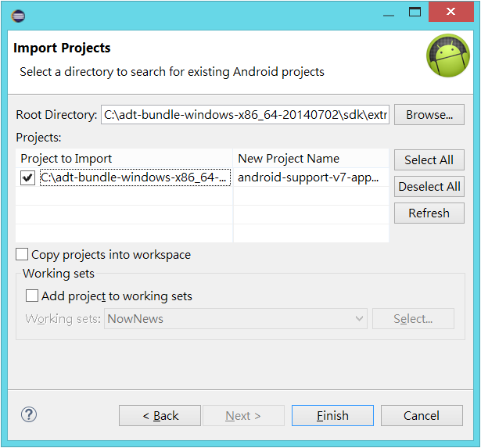Click Browse to choose root directory
The width and height of the screenshot is (481, 448).
click(429, 115)
